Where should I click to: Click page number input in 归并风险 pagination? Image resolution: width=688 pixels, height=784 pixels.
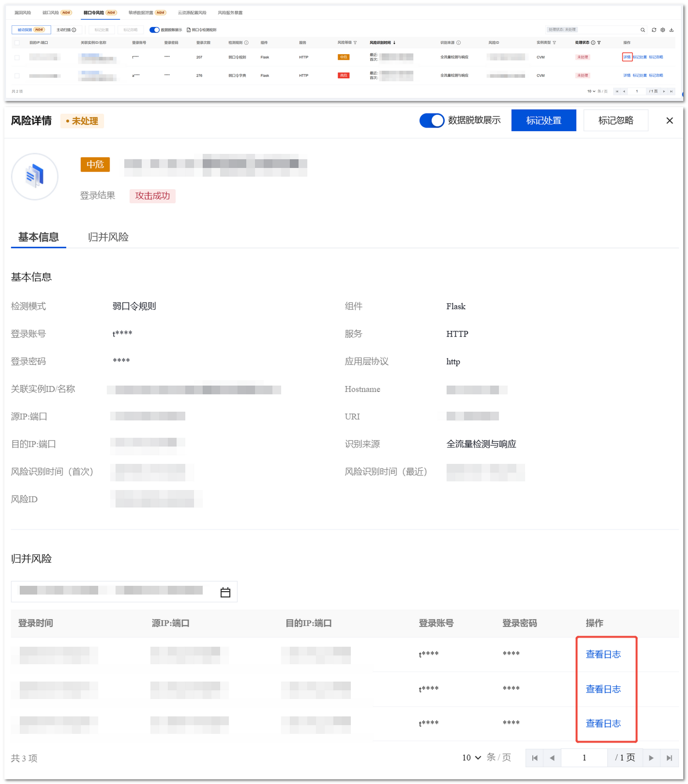(x=584, y=758)
